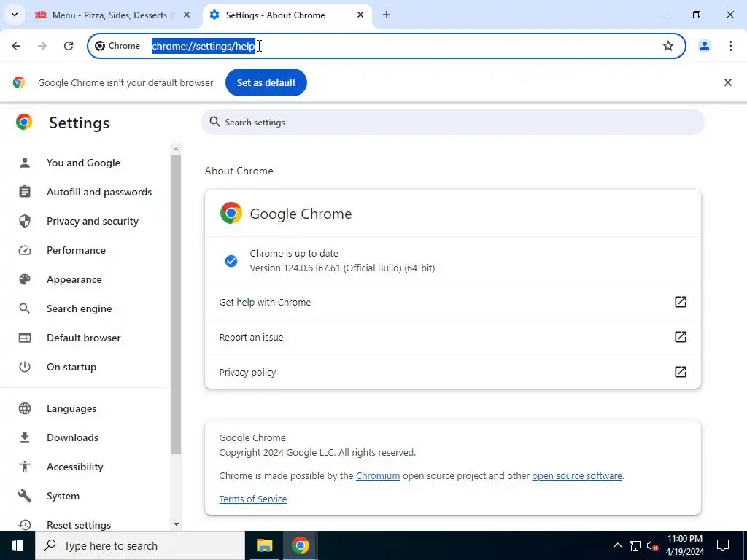The height and width of the screenshot is (560, 747).
Task: Click the Chrome taskbar icon
Action: tap(300, 545)
